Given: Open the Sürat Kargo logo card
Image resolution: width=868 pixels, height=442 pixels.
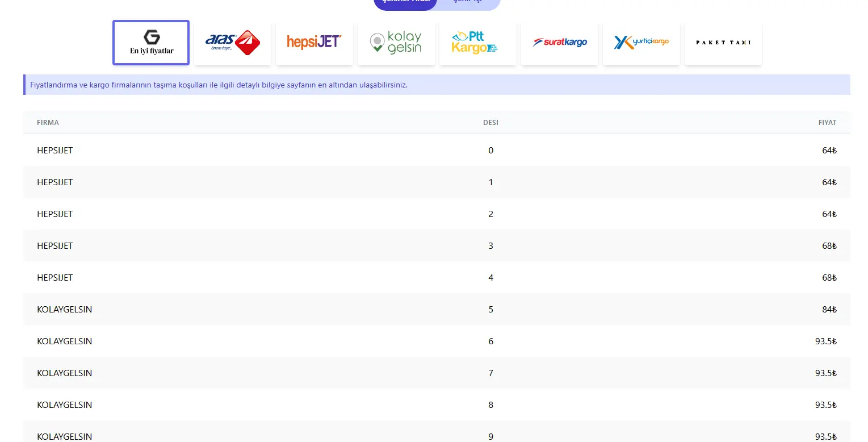Looking at the screenshot, I should [x=560, y=43].
